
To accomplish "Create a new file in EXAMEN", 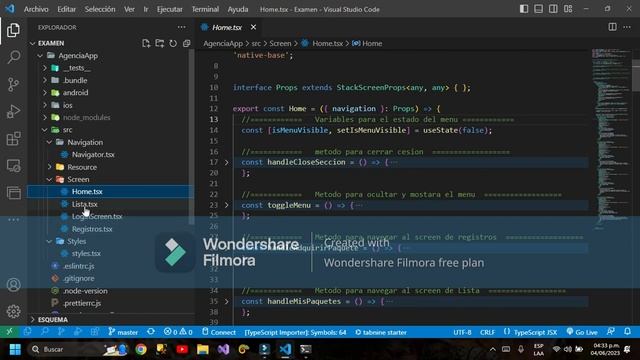I will [146, 43].
